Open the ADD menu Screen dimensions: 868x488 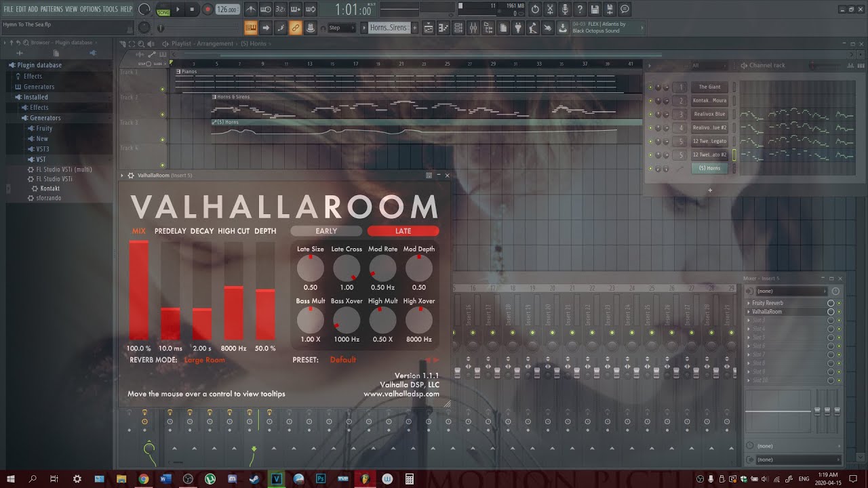click(x=33, y=9)
